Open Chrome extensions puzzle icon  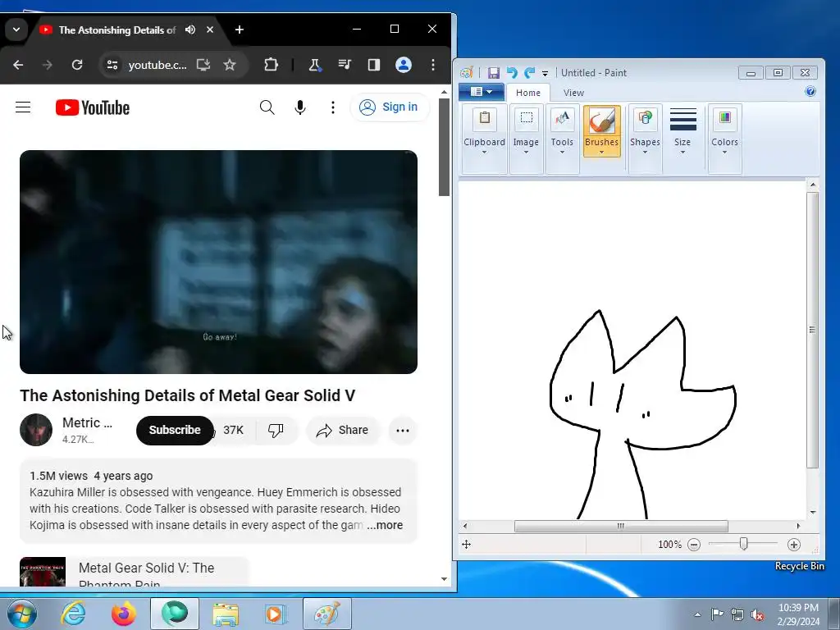tap(271, 65)
